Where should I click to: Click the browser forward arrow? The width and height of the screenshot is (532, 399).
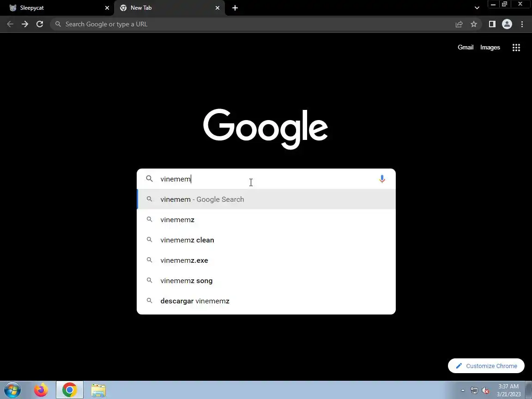point(25,24)
